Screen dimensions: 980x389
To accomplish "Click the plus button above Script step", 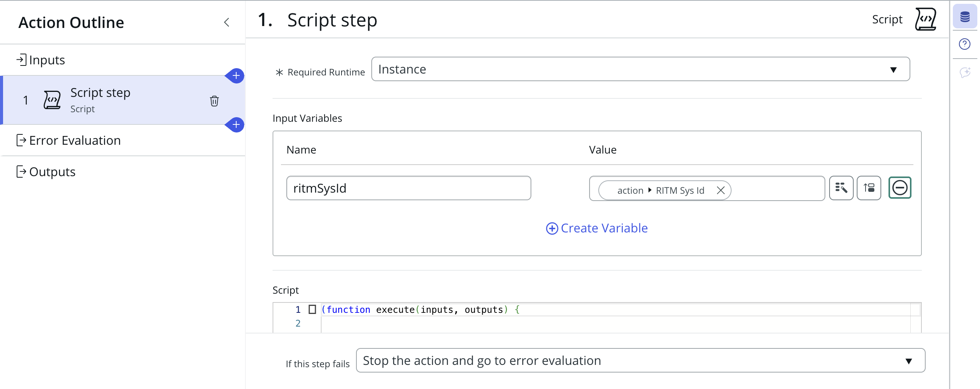I will (236, 76).
